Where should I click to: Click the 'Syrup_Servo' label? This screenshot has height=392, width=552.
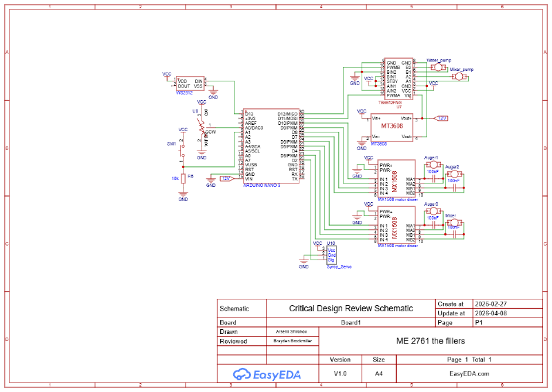[x=339, y=267]
